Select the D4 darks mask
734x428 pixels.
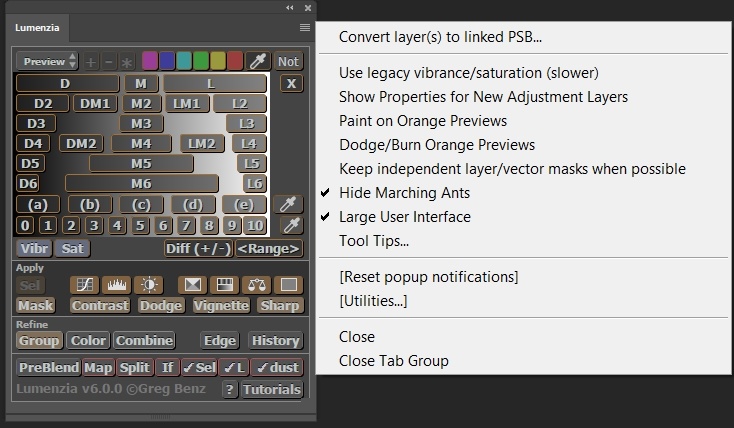coord(33,143)
